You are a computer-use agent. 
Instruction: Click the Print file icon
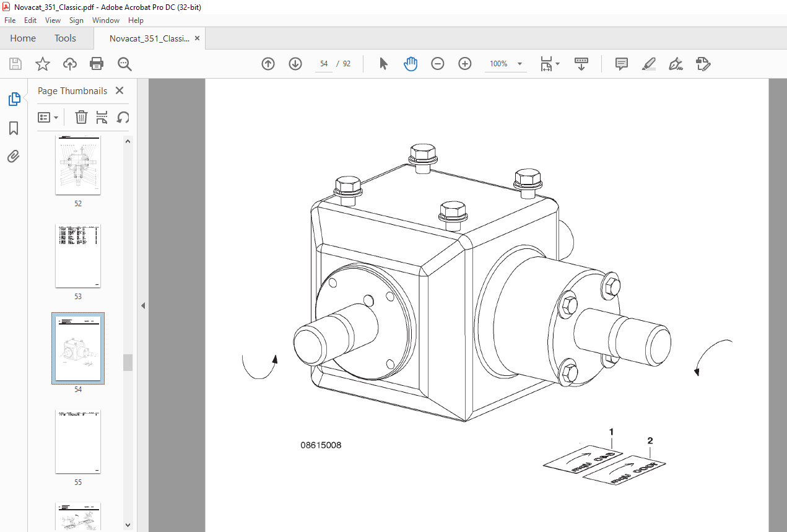(97, 64)
